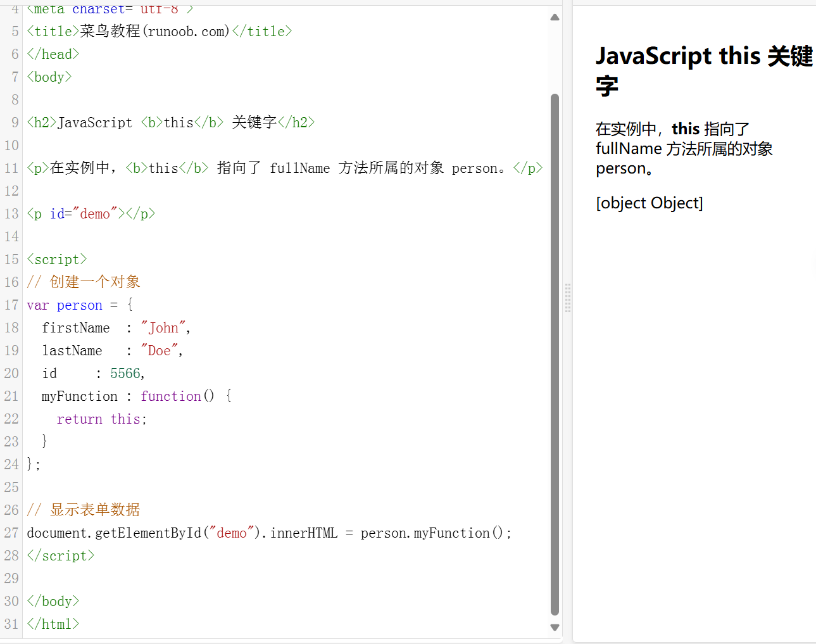The height and width of the screenshot is (644, 816).
Task: Click getElementById on line 27
Action: (148, 533)
